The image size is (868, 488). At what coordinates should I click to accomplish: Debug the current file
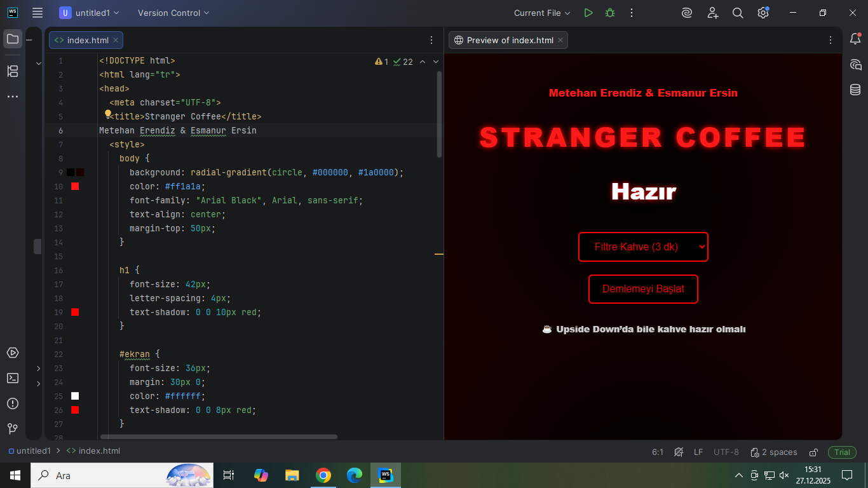(610, 13)
